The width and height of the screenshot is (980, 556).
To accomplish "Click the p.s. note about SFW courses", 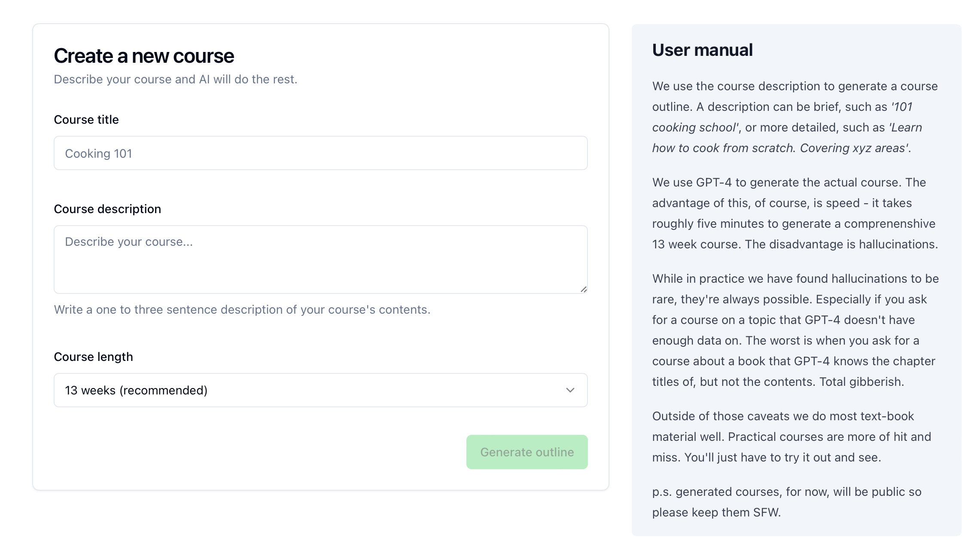I will [x=786, y=502].
